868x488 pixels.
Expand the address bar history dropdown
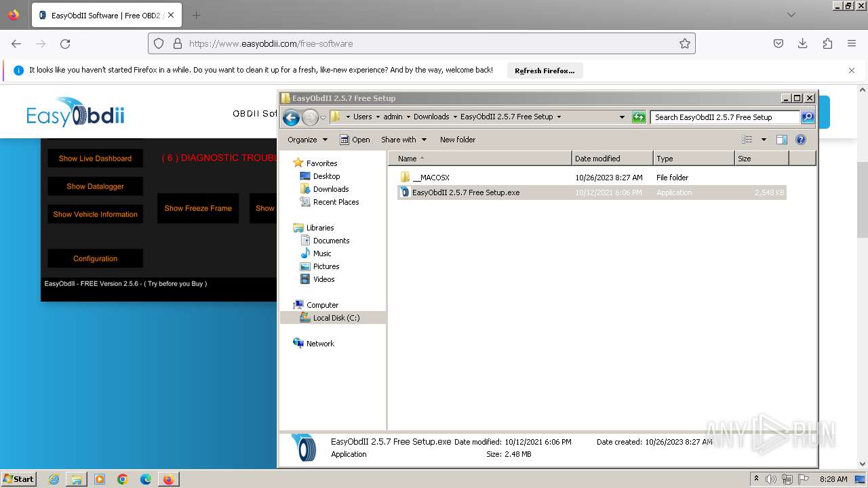click(x=622, y=117)
